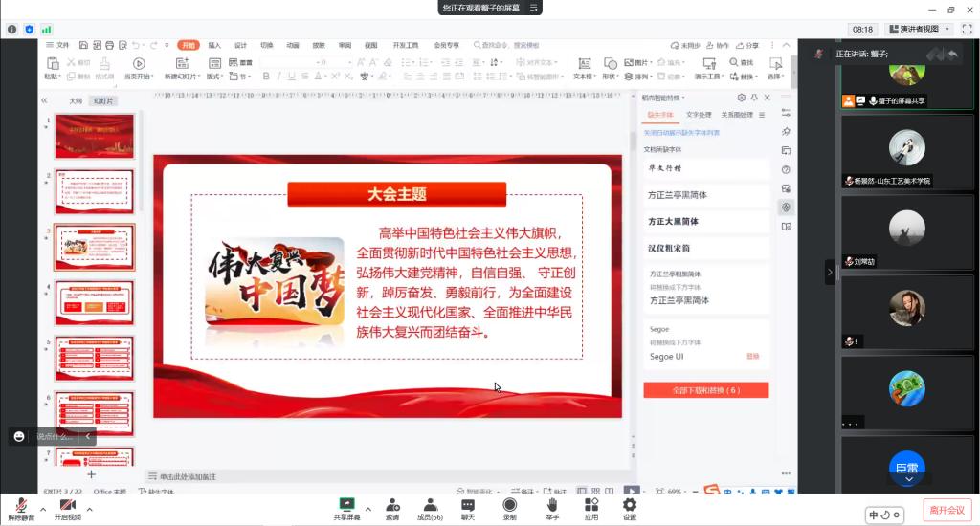Screen dimensions: 980x526
Task: Click 替换 link next to Segoe UI
Action: coord(753,357)
